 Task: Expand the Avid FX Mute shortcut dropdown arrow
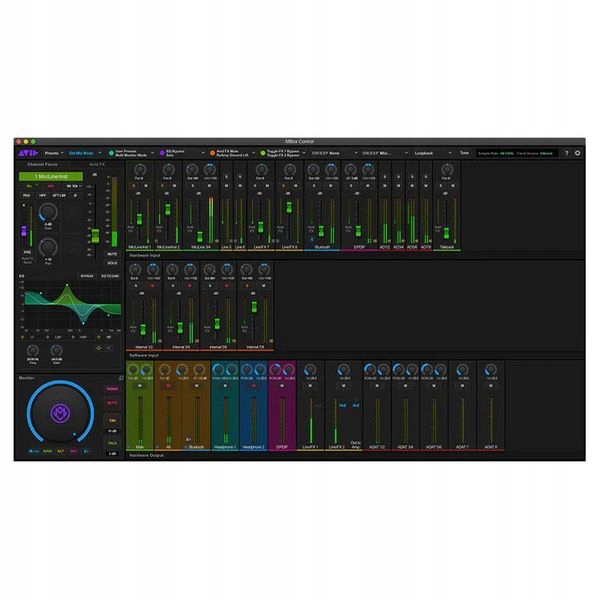[x=253, y=153]
